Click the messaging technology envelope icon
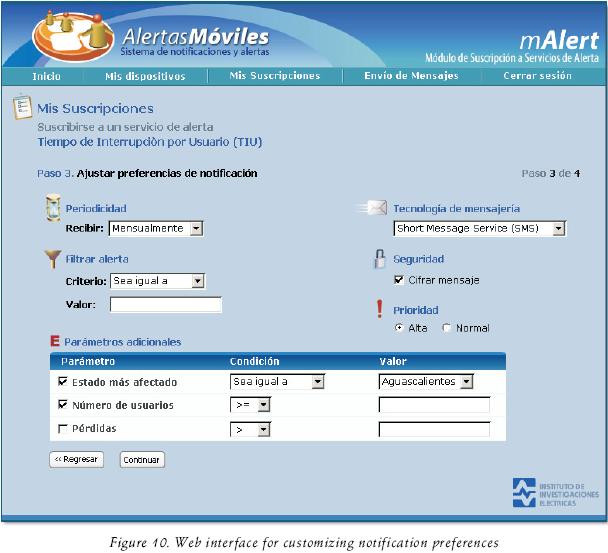This screenshot has width=608, height=553. pos(376,208)
